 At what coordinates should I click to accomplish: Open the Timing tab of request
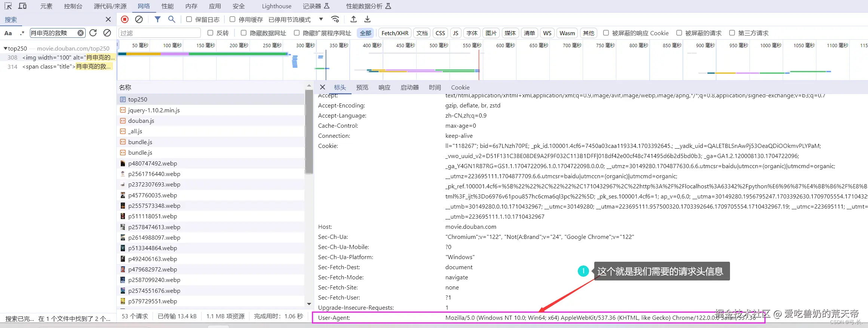coord(435,87)
